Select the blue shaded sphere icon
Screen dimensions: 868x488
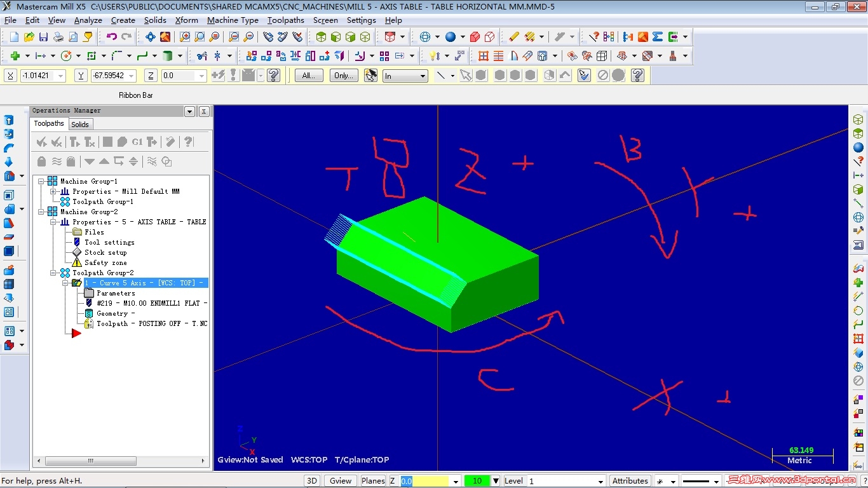(451, 37)
